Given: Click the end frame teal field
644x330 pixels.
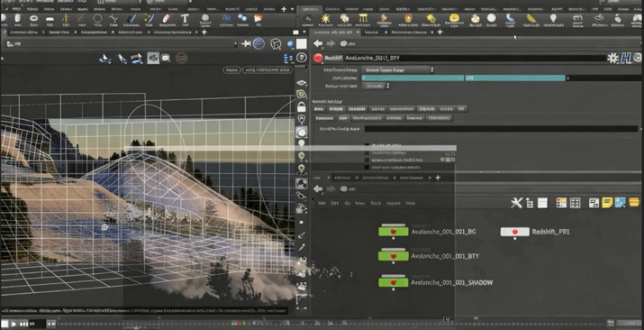Looking at the screenshot, I should [x=515, y=78].
